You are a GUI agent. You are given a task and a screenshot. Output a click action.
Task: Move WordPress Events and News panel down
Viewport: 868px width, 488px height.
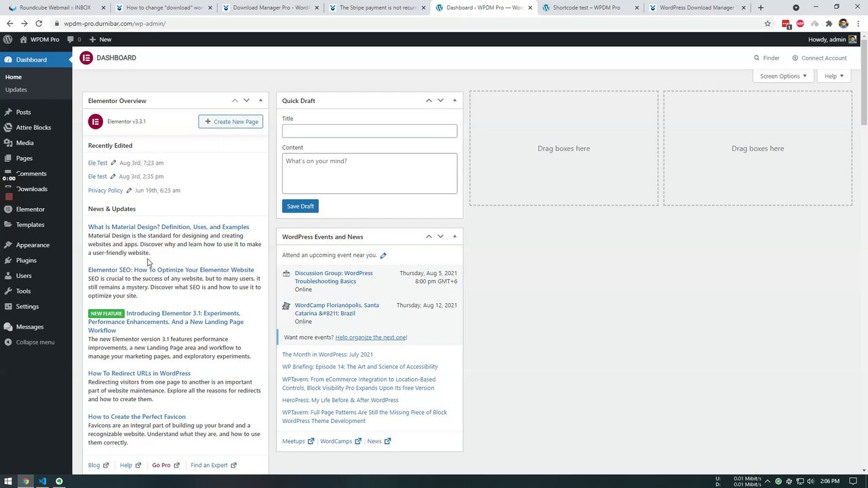click(440, 237)
